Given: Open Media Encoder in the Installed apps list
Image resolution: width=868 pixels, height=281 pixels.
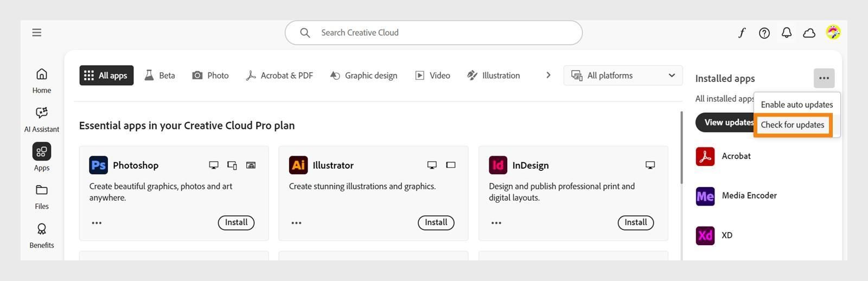Looking at the screenshot, I should click(x=736, y=196).
